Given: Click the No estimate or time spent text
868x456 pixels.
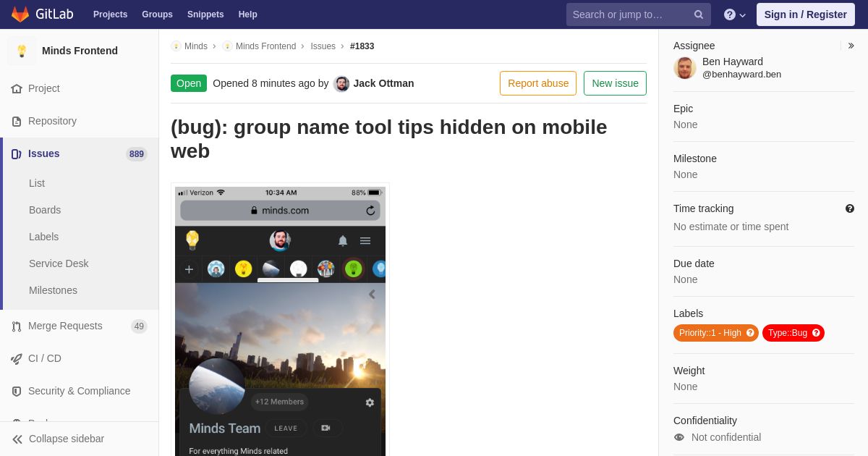Looking at the screenshot, I should click(731, 227).
